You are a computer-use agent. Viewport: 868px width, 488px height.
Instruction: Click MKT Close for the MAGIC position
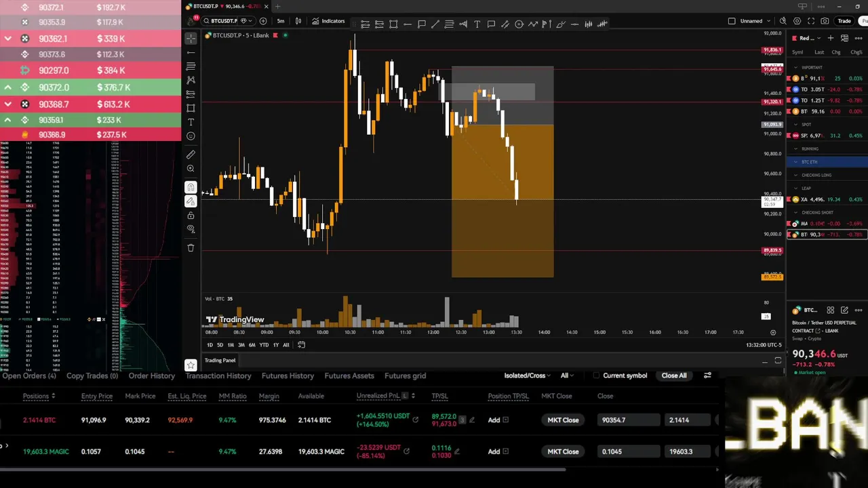[x=563, y=451]
